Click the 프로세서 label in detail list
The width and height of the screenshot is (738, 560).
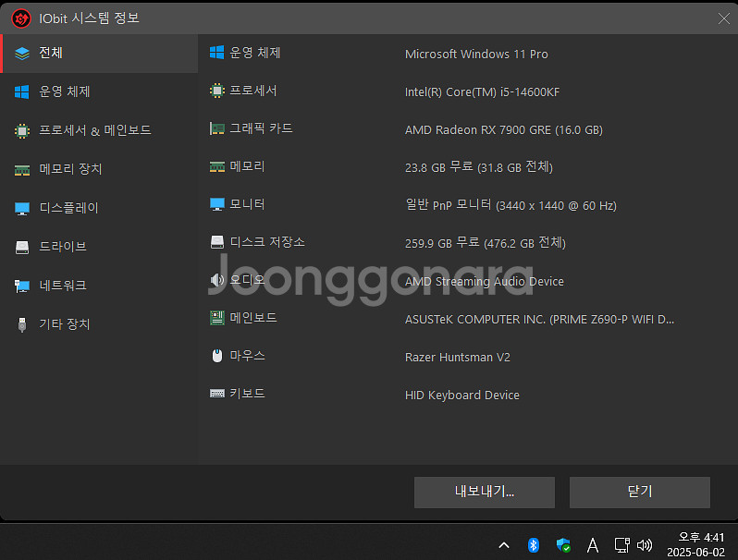pyautogui.click(x=253, y=91)
